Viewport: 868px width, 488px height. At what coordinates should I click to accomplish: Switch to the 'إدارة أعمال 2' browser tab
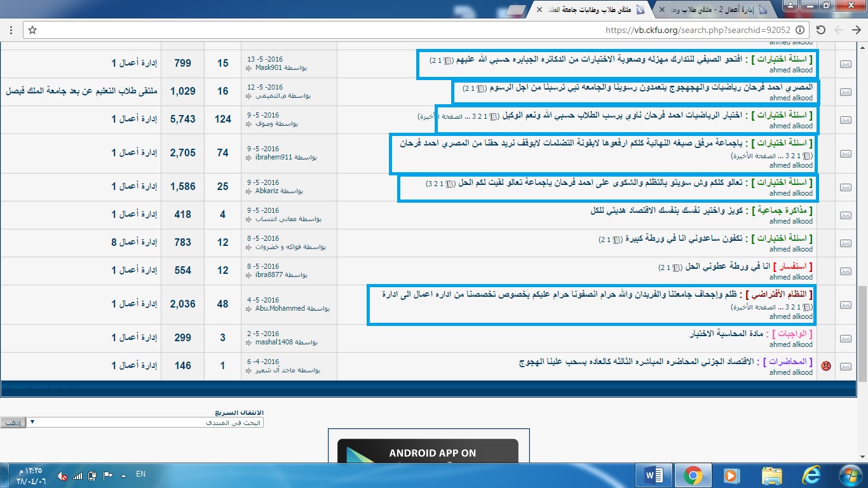(x=718, y=10)
